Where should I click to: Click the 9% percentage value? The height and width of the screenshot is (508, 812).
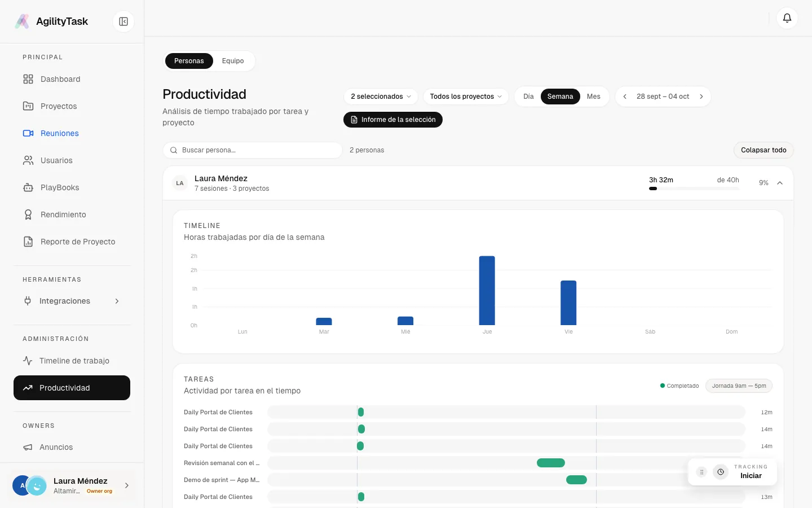pos(764,183)
